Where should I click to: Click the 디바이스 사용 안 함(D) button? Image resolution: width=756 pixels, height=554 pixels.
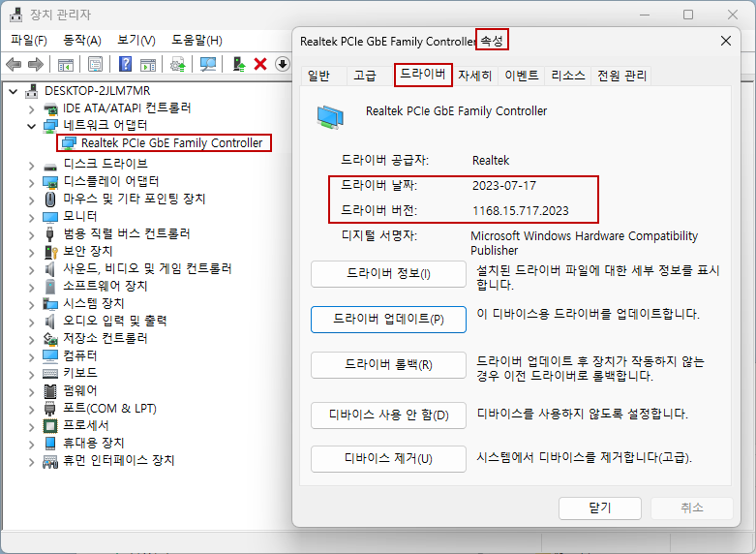[388, 415]
